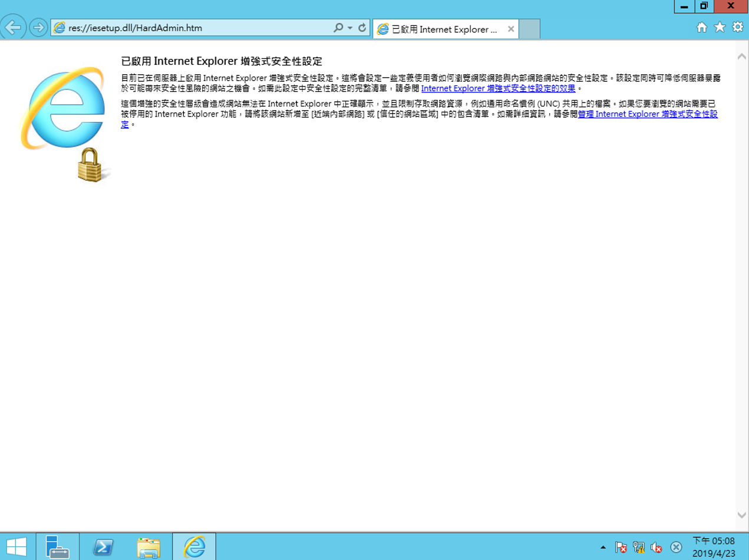749x560 pixels.
Task: Click the muted speaker volume tray icon
Action: (656, 548)
